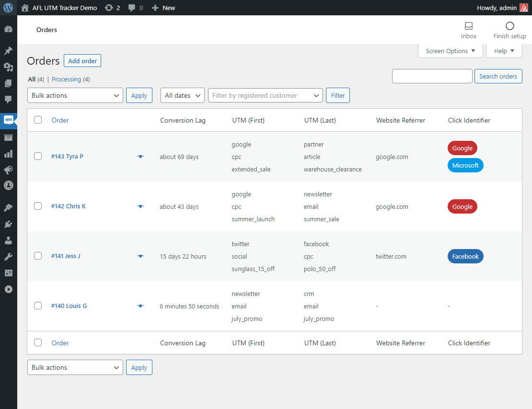Click the WooCommerce sidebar icon
Image resolution: width=532 pixels, height=409 pixels.
[8, 120]
